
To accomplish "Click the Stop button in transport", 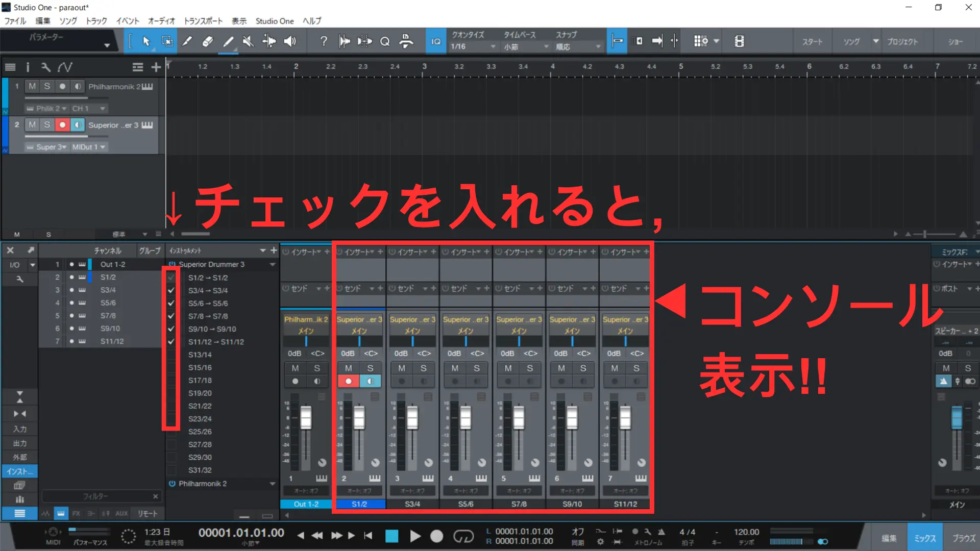I will tap(391, 536).
